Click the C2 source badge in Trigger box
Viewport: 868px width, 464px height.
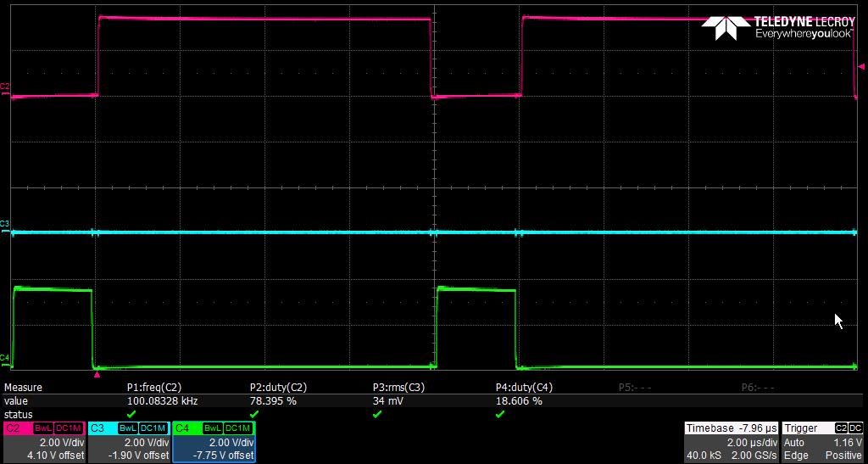[841, 428]
